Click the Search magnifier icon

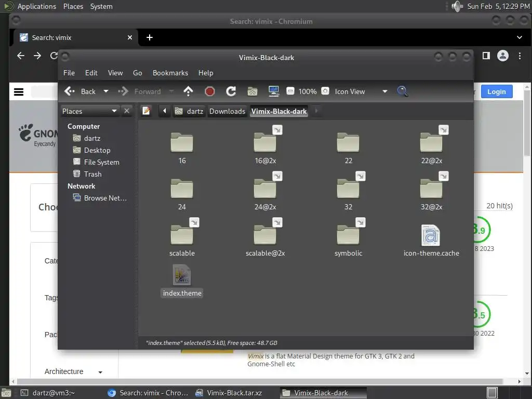pos(403,91)
